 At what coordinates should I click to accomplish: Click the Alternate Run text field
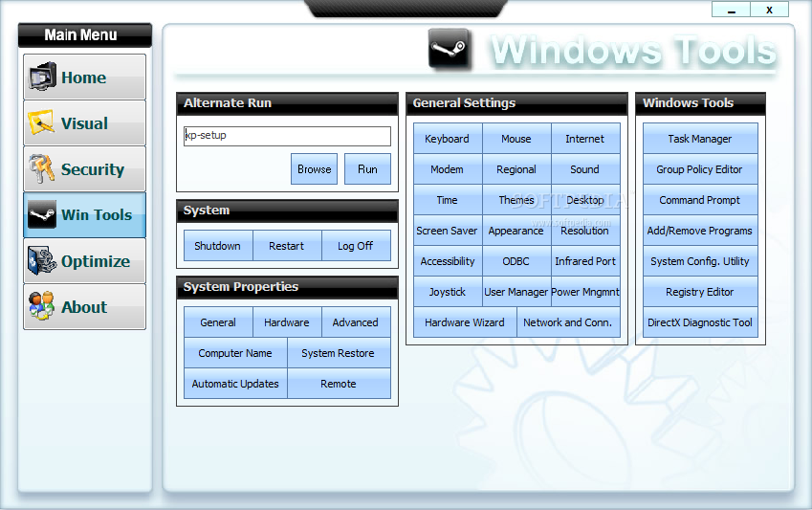click(x=288, y=136)
